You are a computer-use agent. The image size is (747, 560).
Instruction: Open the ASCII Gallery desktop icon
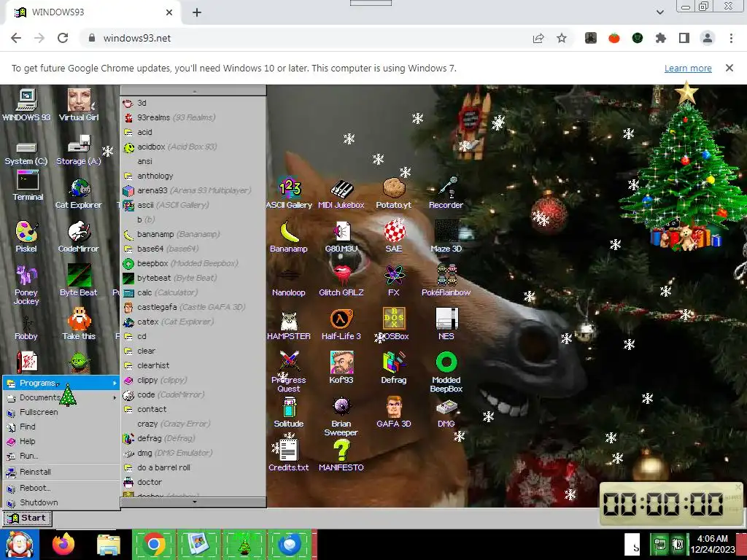(289, 194)
